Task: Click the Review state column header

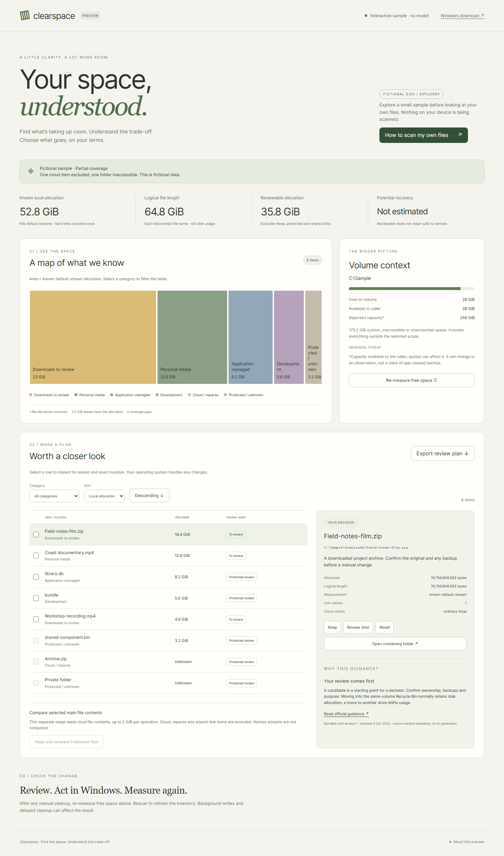Action: (x=236, y=517)
